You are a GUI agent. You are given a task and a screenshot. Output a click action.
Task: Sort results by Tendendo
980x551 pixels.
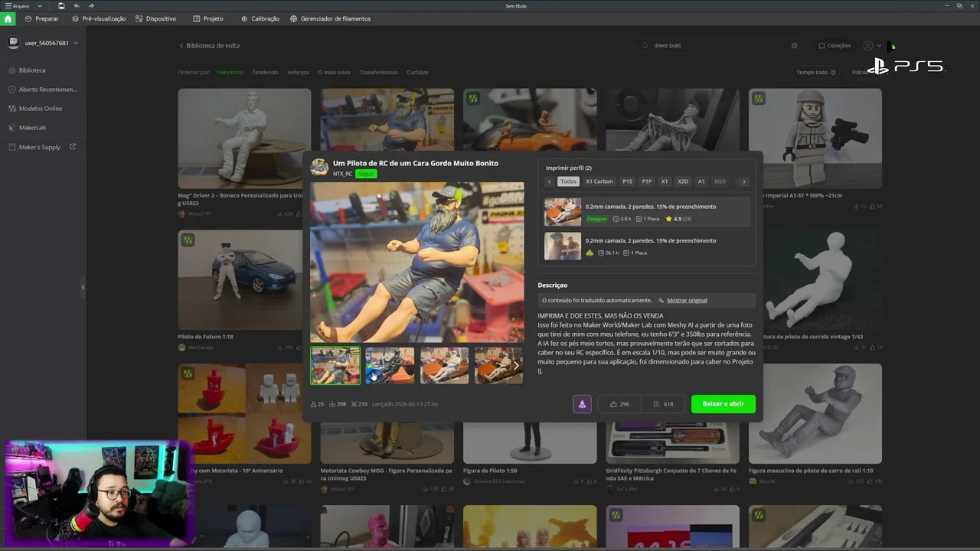tap(265, 73)
